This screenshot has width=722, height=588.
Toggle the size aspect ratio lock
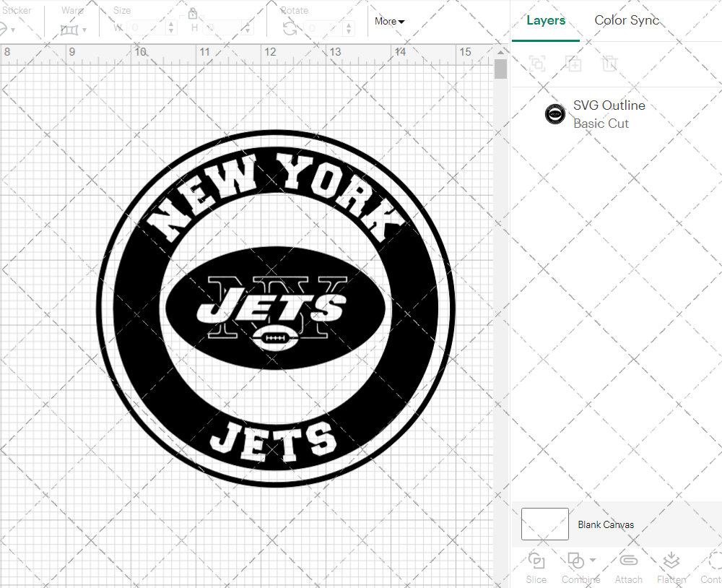pos(193,13)
